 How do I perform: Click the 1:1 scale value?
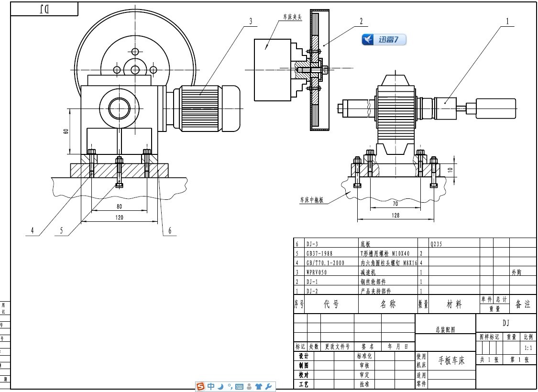click(528, 348)
